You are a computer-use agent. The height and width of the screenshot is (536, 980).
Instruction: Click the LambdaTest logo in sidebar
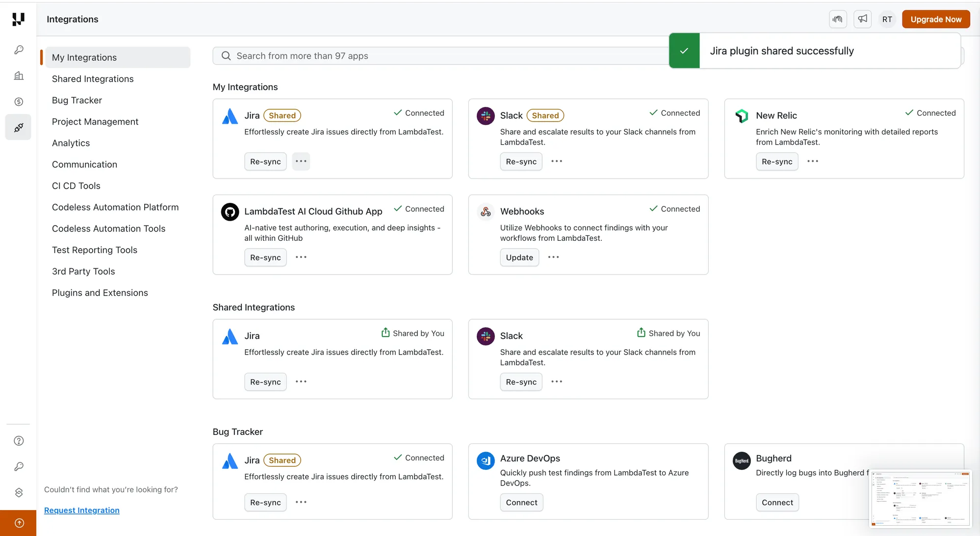tap(18, 19)
